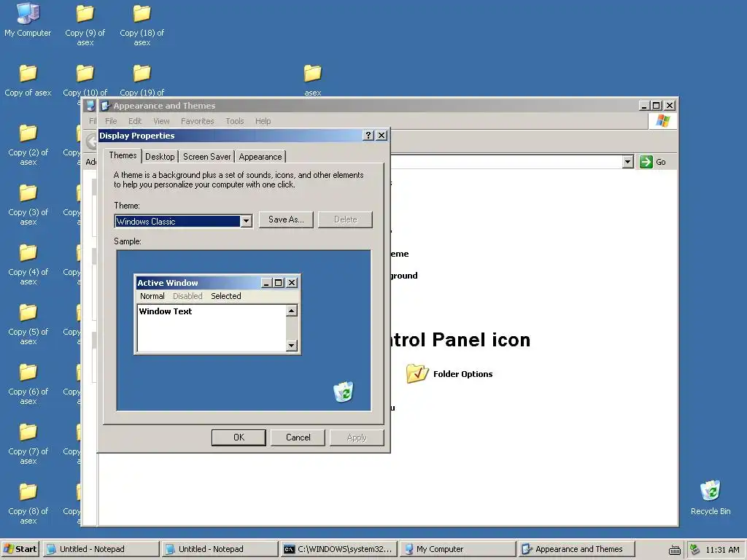
Task: Open the Start menu
Action: pos(20,549)
